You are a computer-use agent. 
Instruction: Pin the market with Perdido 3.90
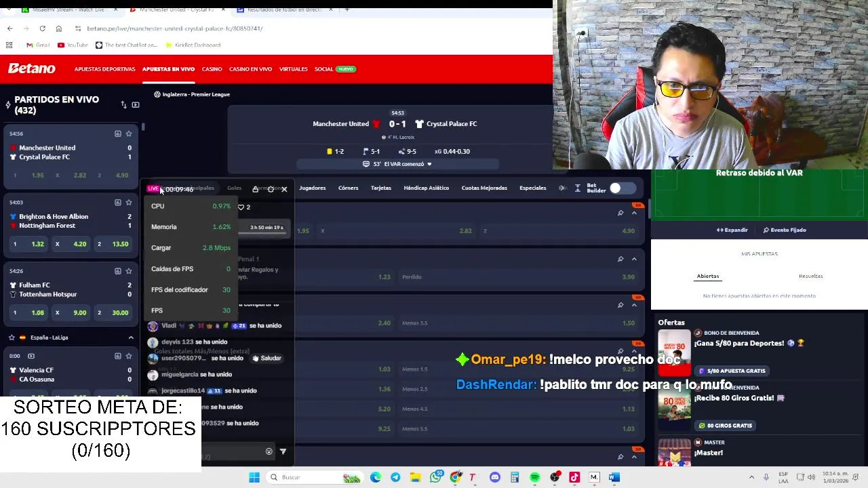point(620,259)
